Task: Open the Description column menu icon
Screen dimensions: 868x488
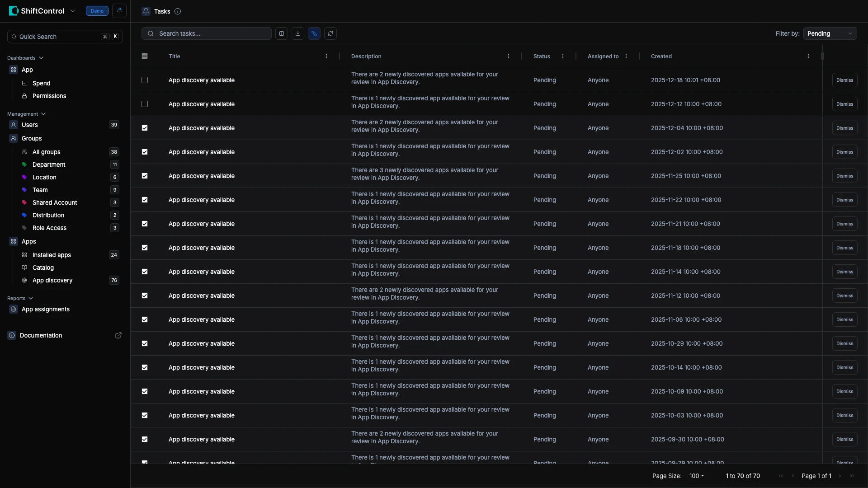Action: pos(509,56)
